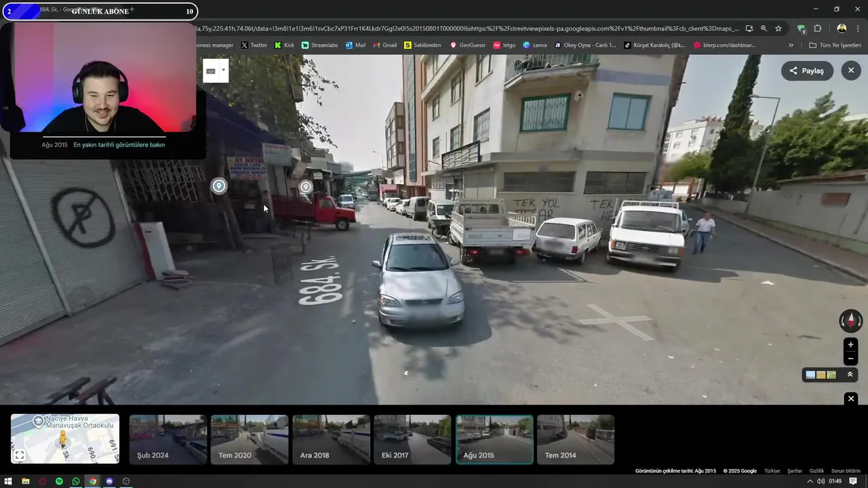Image resolution: width=868 pixels, height=488 pixels.
Task: Click the Pegman on the minimap
Action: [x=62, y=439]
